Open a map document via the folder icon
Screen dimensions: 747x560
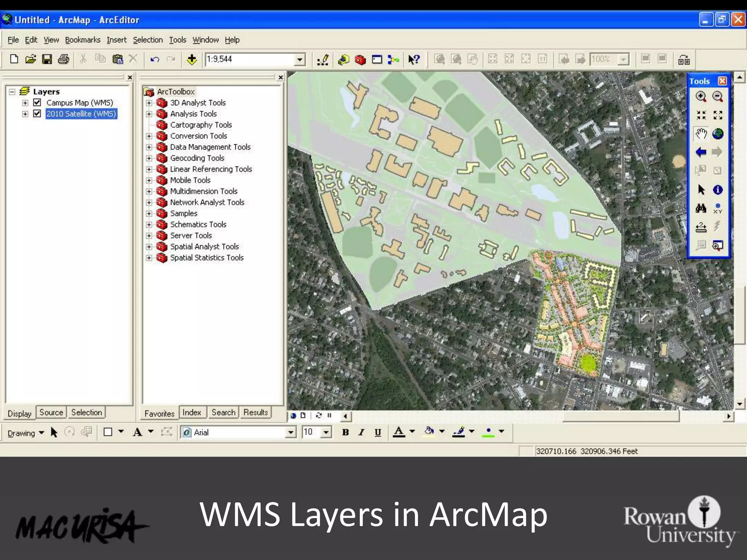pyautogui.click(x=31, y=59)
